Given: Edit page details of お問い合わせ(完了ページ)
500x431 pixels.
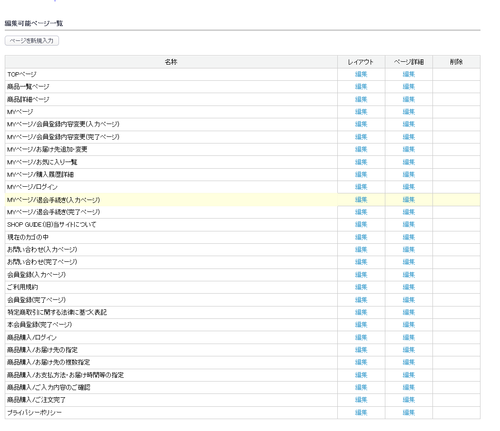Looking at the screenshot, I should (x=409, y=262).
